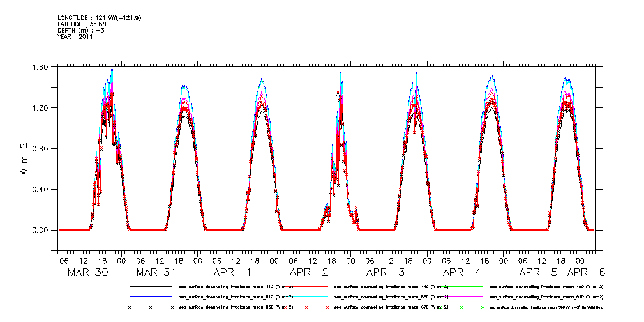644x322 pixels.
Task: Click the plain green legend line sample
Action: (461, 286)
